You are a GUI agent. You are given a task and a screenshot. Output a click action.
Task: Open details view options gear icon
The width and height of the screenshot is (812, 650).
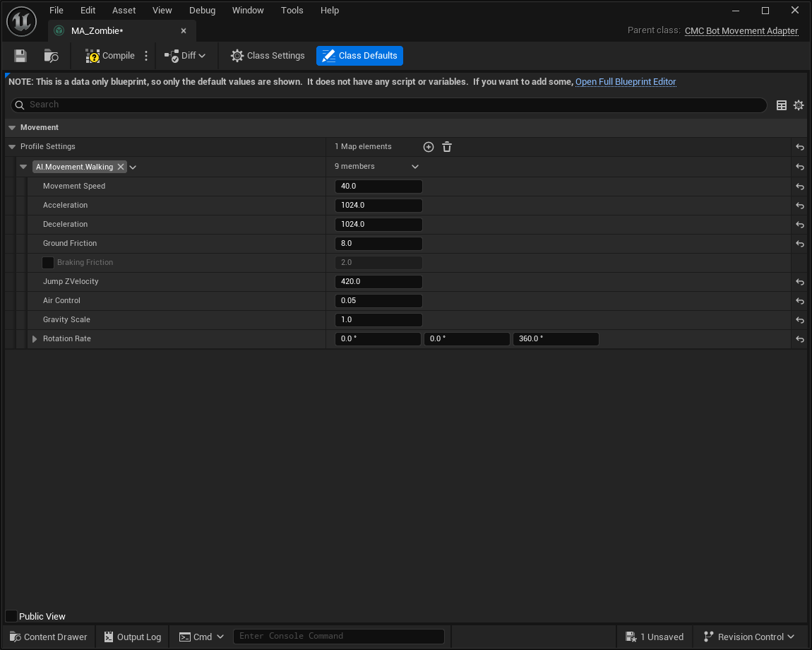(799, 105)
